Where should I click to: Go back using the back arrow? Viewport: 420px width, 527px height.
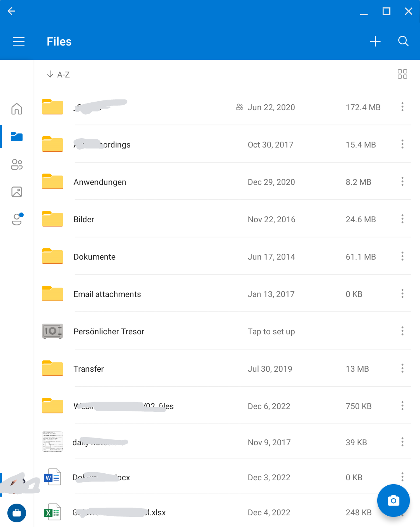point(11,11)
